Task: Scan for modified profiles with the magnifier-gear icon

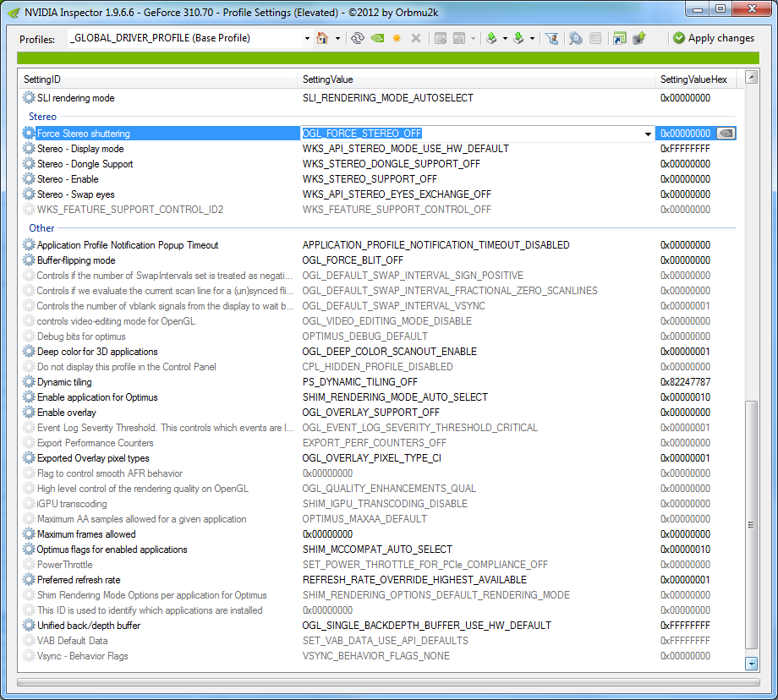Action: pos(576,38)
